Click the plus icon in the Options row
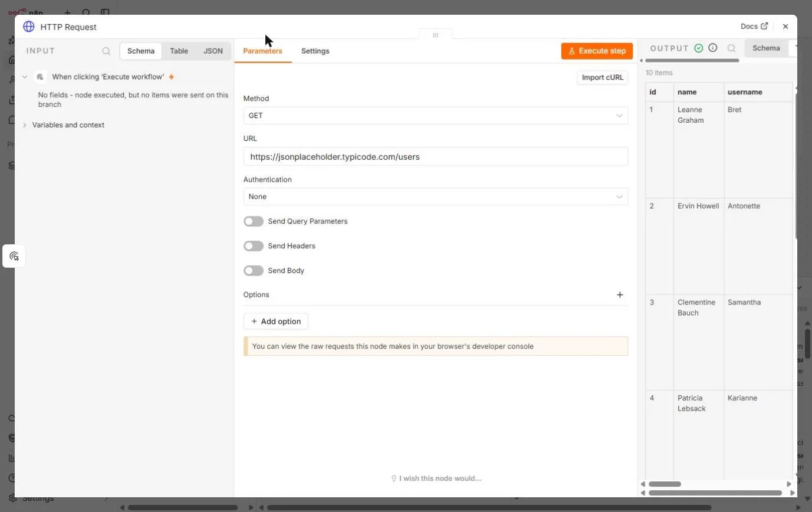The height and width of the screenshot is (512, 812). (x=620, y=295)
